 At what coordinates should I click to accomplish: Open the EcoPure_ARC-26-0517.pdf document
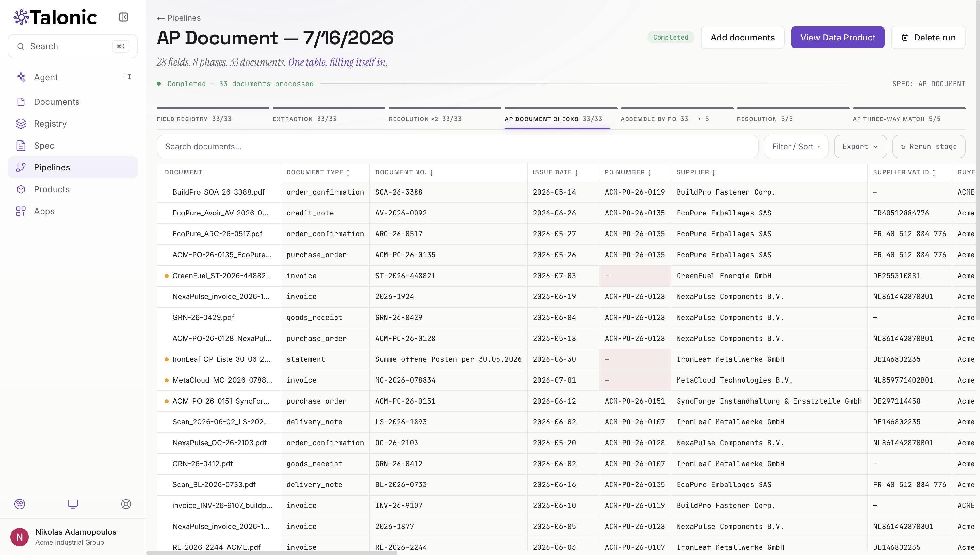point(217,234)
